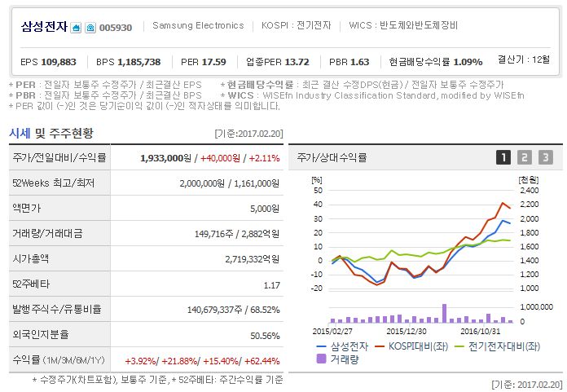Screen dimensions: 567x392
Task: Click the Samsung Electronics English name
Action: [x=198, y=25]
